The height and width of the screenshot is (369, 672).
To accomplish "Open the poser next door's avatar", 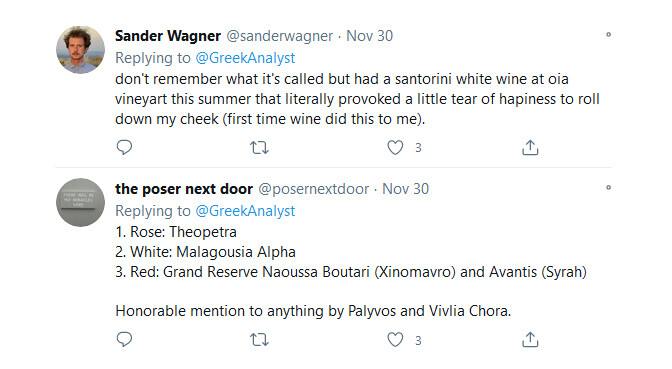I will pyautogui.click(x=81, y=202).
